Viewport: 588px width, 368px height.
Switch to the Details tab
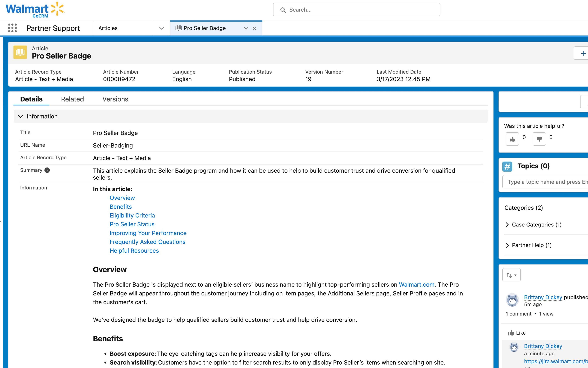point(31,99)
